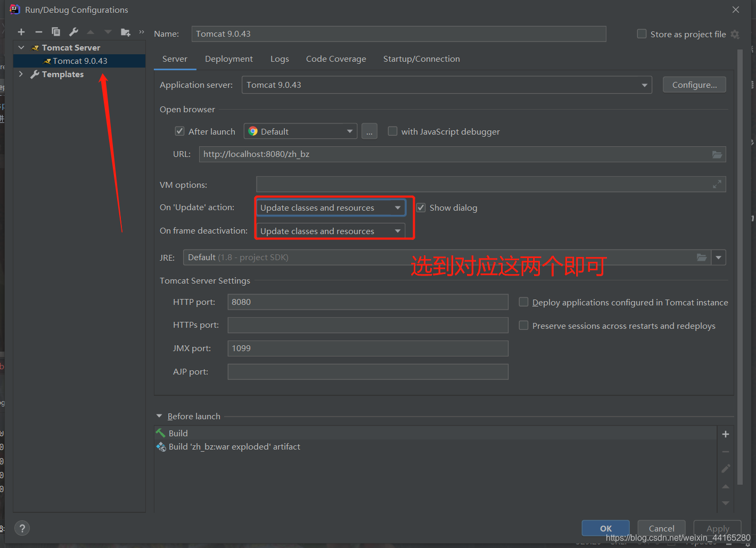Viewport: 756px width, 548px height.
Task: Click the JMX port field
Action: coord(368,348)
